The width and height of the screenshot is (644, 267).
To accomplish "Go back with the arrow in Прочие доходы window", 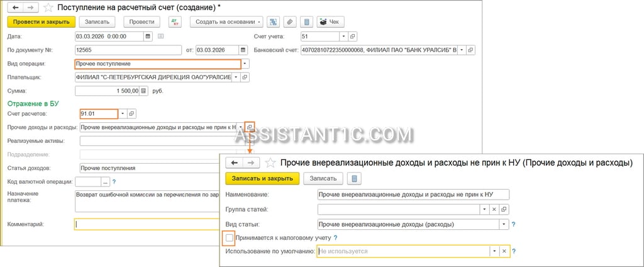I will (234, 162).
